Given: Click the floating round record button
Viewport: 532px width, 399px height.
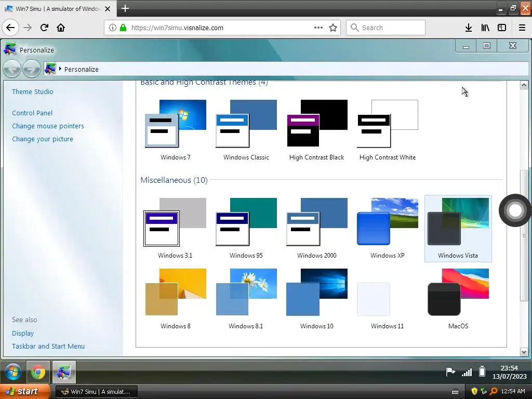Looking at the screenshot, I should [515, 210].
